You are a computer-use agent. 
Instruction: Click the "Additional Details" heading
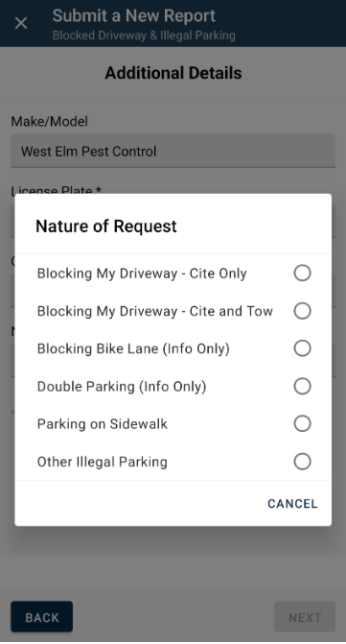173,73
